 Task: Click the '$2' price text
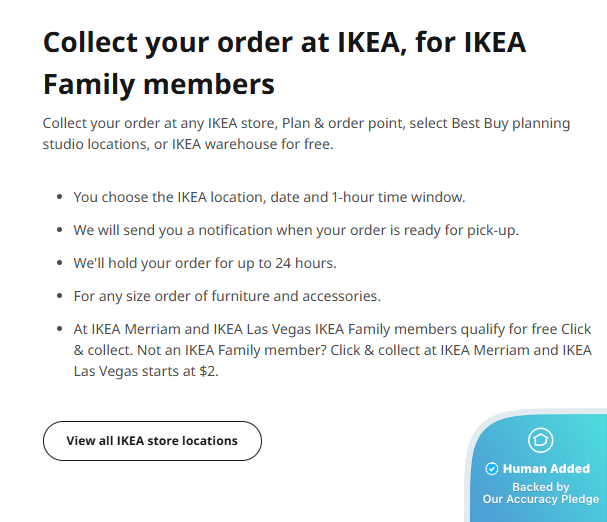[x=210, y=371]
